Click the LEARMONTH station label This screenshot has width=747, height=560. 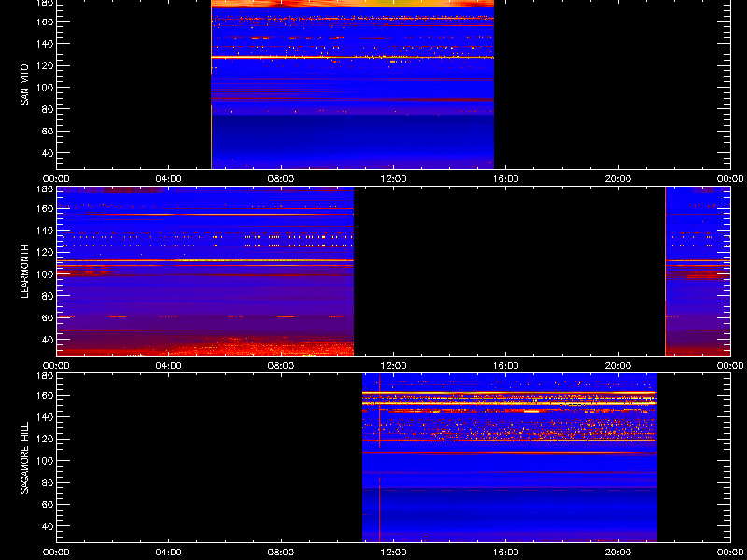pyautogui.click(x=24, y=272)
